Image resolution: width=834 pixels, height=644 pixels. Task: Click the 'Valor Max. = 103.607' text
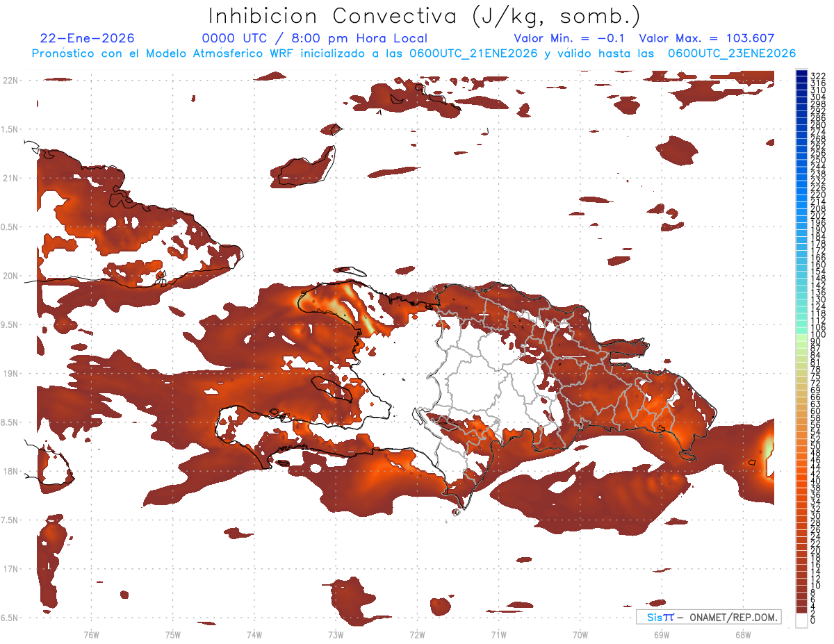point(706,38)
